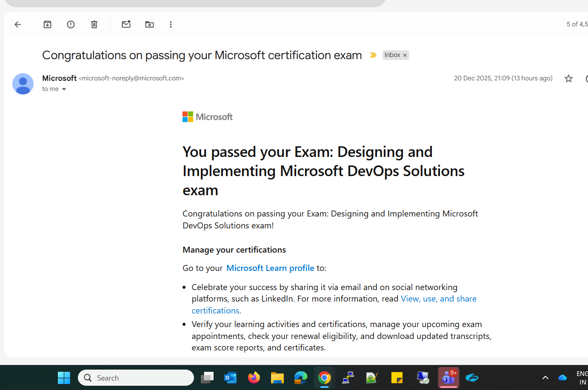The height and width of the screenshot is (390, 588).
Task: Expand recipient details next to 'to me'
Action: click(64, 89)
